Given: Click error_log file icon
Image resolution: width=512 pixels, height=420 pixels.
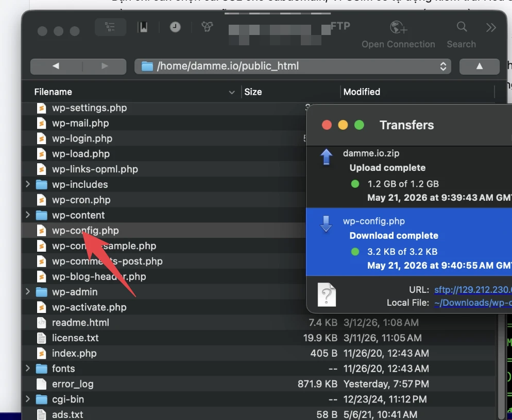Looking at the screenshot, I should coord(42,384).
